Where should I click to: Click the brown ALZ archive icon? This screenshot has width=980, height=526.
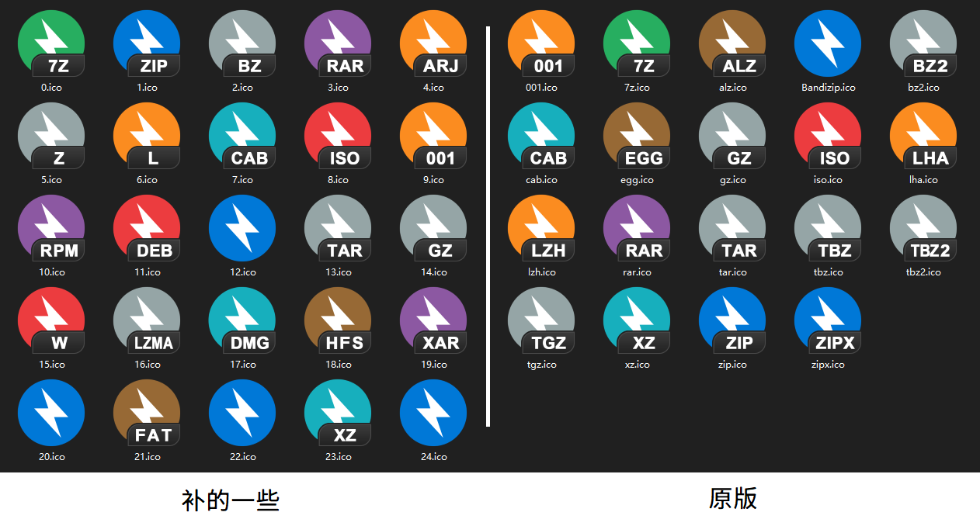[732, 43]
